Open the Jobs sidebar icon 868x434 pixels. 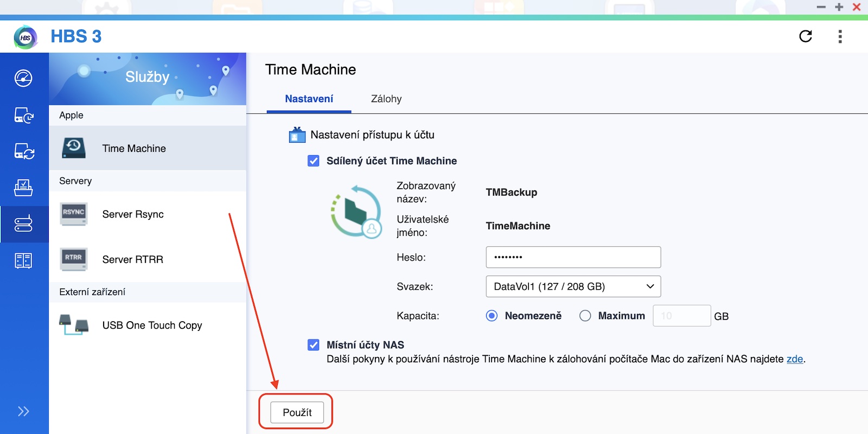coord(23,188)
